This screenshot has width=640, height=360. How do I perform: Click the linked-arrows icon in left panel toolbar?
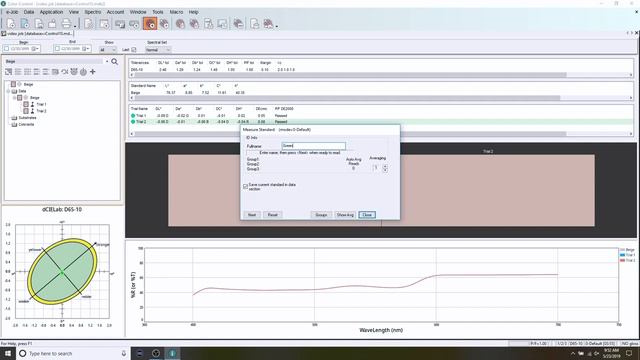tap(64, 72)
